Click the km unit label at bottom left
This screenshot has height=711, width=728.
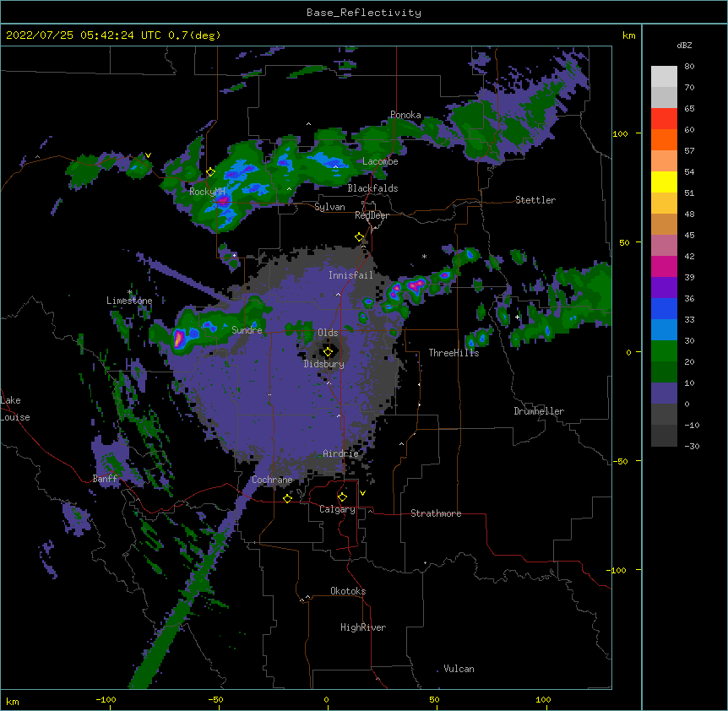(x=13, y=701)
